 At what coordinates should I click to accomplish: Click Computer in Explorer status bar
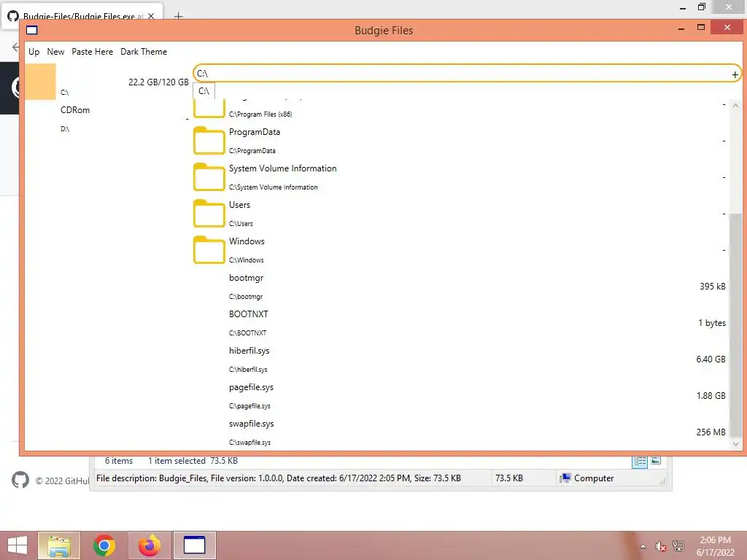594,478
